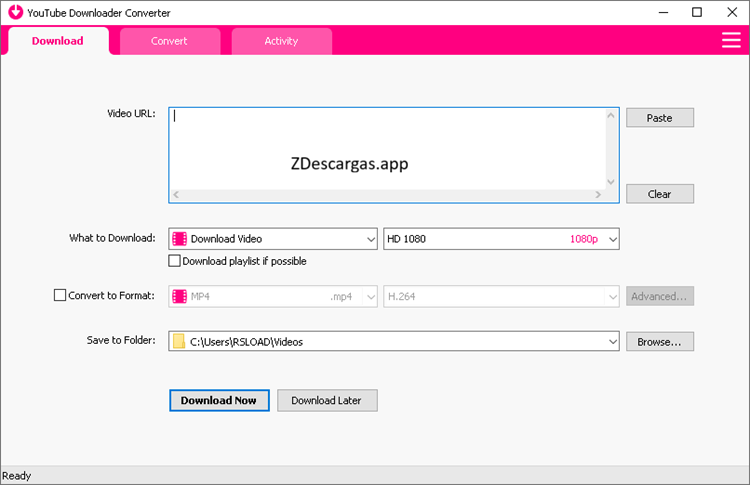This screenshot has width=750, height=485.
Task: Click the YouTube Downloader app logo icon
Action: [x=15, y=12]
